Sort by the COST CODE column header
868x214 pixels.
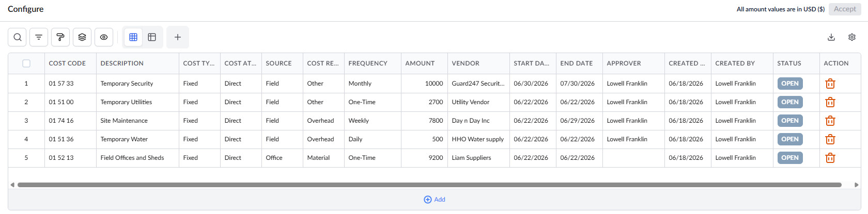tap(70, 63)
